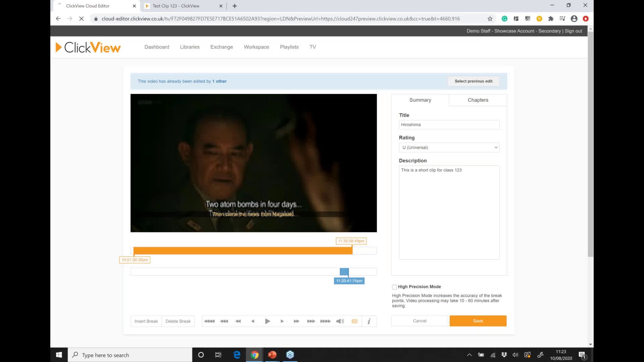Step back with single left arrow
Image resolution: width=644 pixels, height=362 pixels.
pos(253,321)
